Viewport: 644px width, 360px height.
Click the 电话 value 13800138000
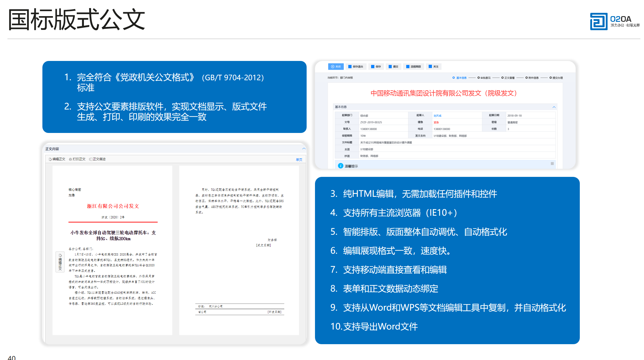pyautogui.click(x=442, y=129)
